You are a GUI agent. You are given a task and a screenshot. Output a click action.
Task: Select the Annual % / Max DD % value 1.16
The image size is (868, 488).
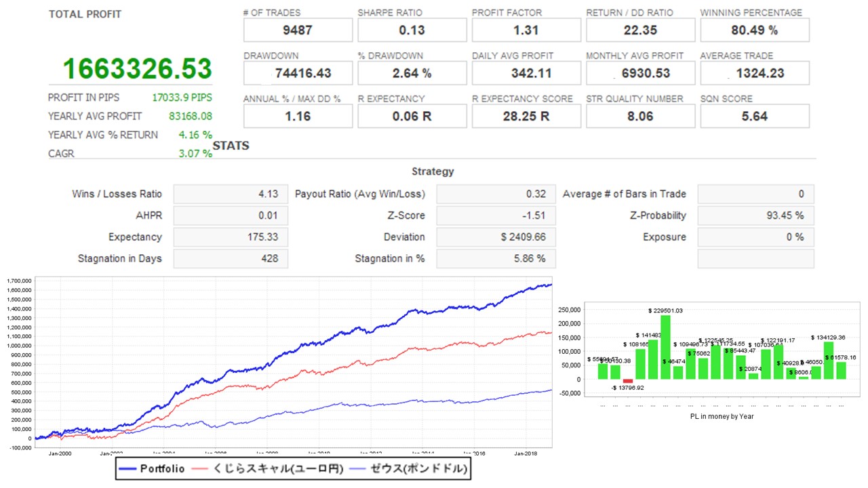[x=298, y=116]
